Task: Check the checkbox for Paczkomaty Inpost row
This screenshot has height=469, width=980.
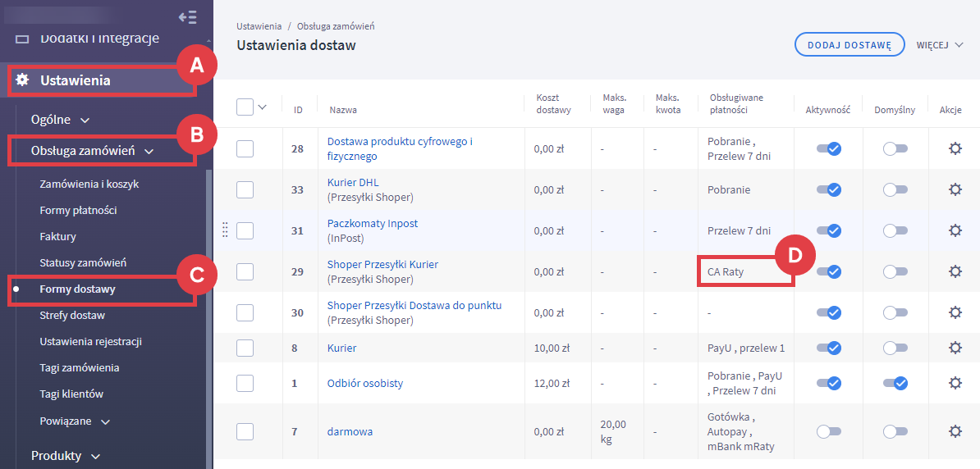Action: (245, 230)
